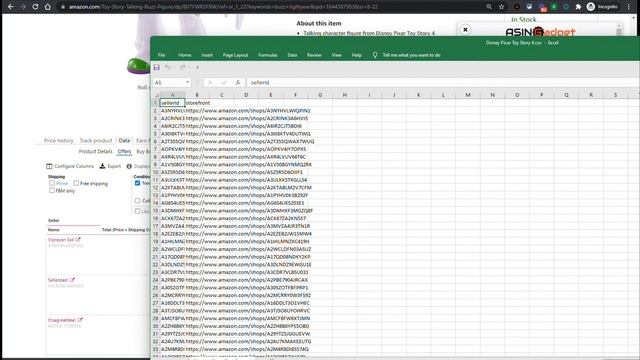Open the Review tab
Screen dimensions: 640x360
314,55
